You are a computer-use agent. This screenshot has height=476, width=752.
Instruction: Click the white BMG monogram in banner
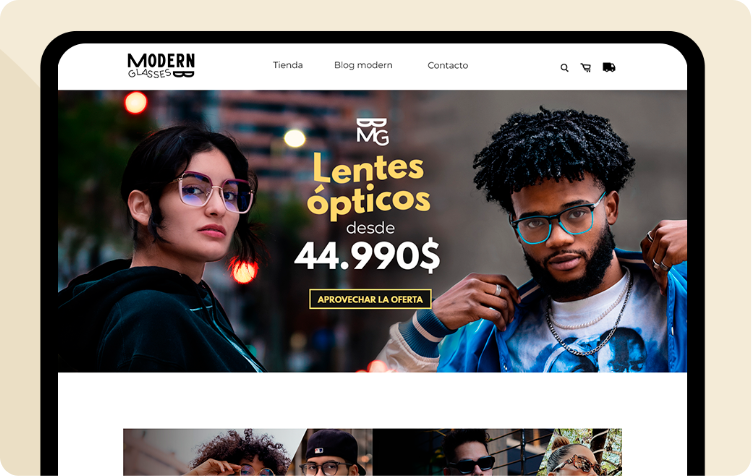(x=373, y=131)
